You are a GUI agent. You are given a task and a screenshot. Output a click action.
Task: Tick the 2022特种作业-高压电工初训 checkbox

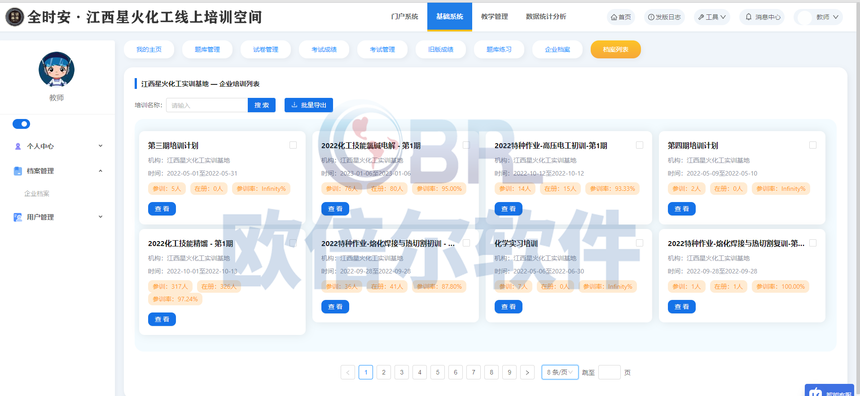pos(639,145)
